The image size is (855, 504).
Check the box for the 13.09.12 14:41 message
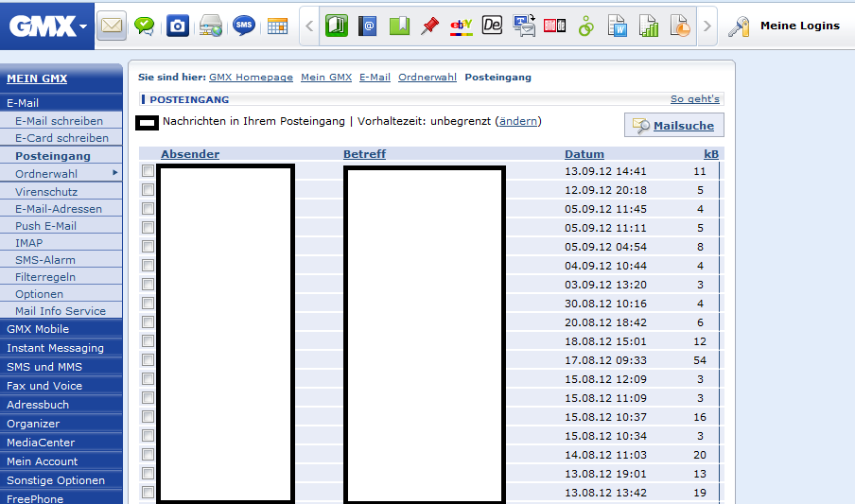pos(148,171)
